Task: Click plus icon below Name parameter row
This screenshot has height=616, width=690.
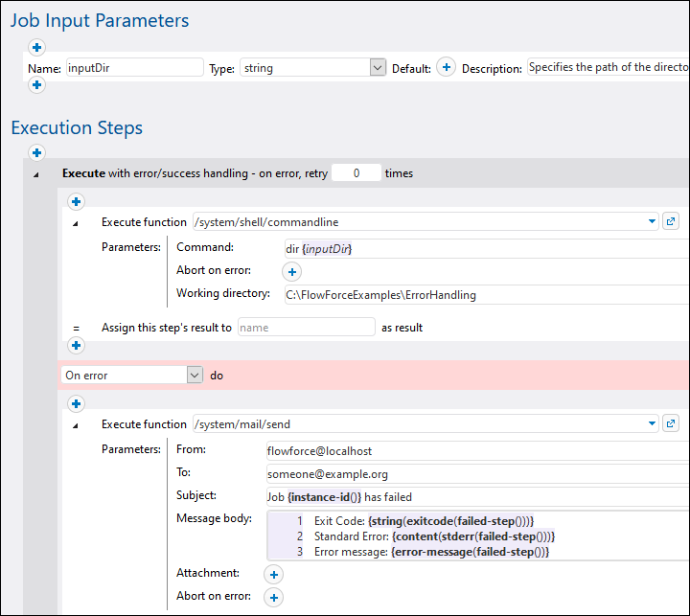Action: point(36,85)
